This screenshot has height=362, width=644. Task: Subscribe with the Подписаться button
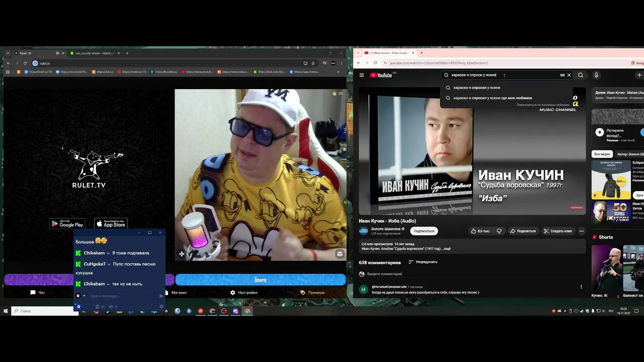click(424, 231)
